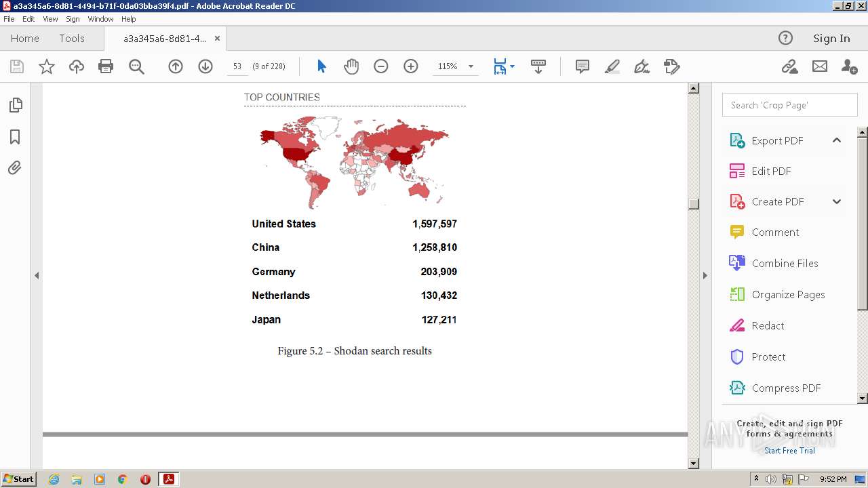This screenshot has height=488, width=868.
Task: Activate the Hand pan tool
Action: click(351, 66)
